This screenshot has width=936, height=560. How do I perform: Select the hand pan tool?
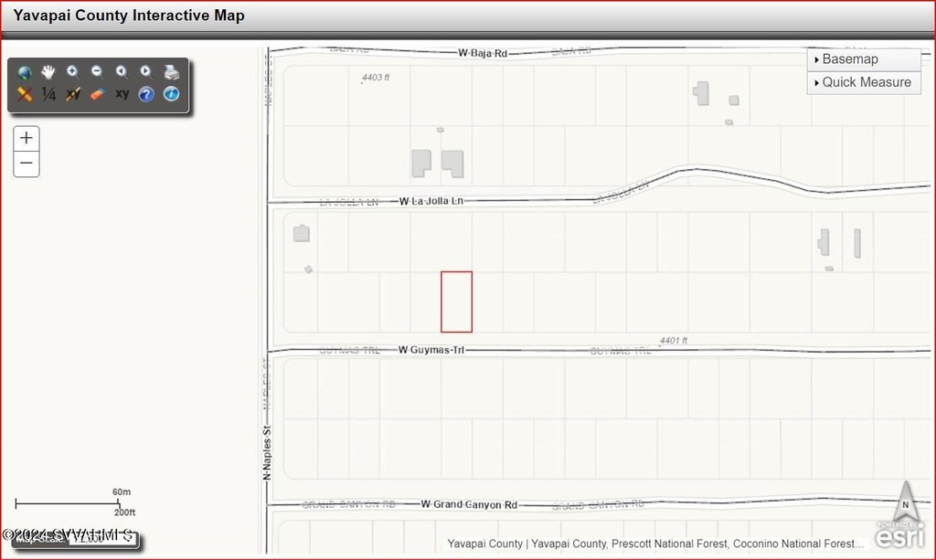tap(48, 72)
